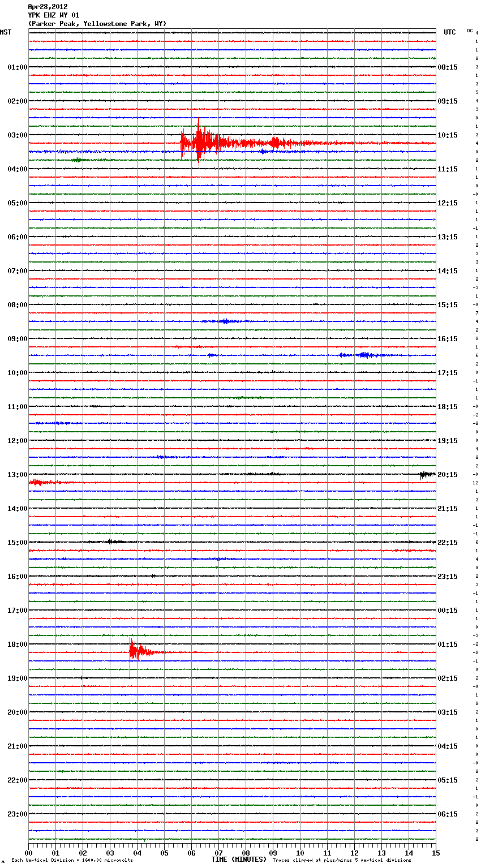This screenshot has height=868, width=481.
Task: Click the 15:15 UTC time label
Action: pyautogui.click(x=448, y=305)
